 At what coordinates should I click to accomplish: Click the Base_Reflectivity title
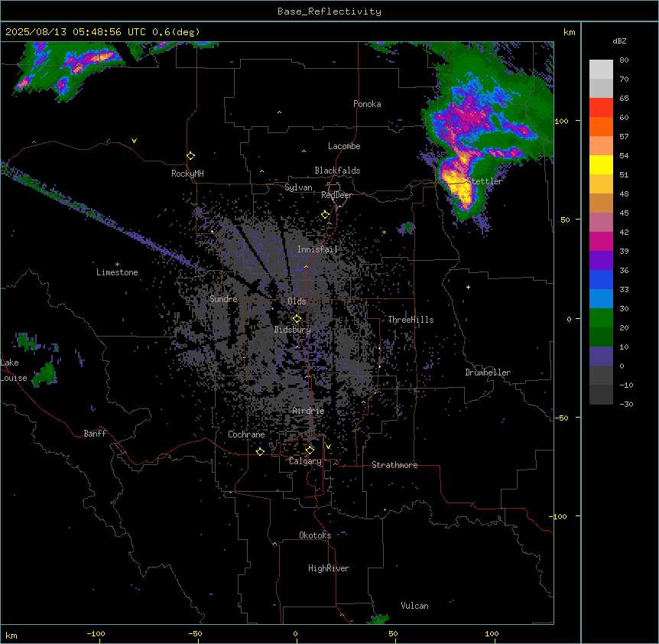329,11
